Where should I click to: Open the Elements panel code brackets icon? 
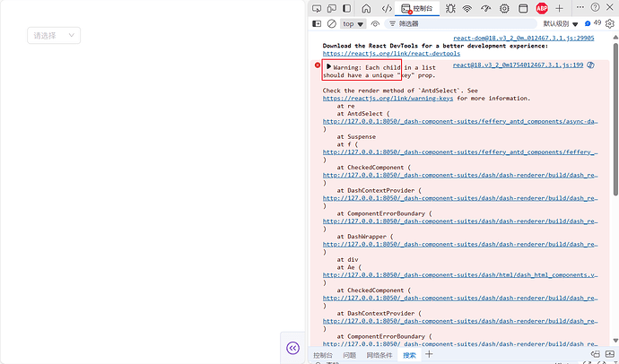pyautogui.click(x=387, y=8)
